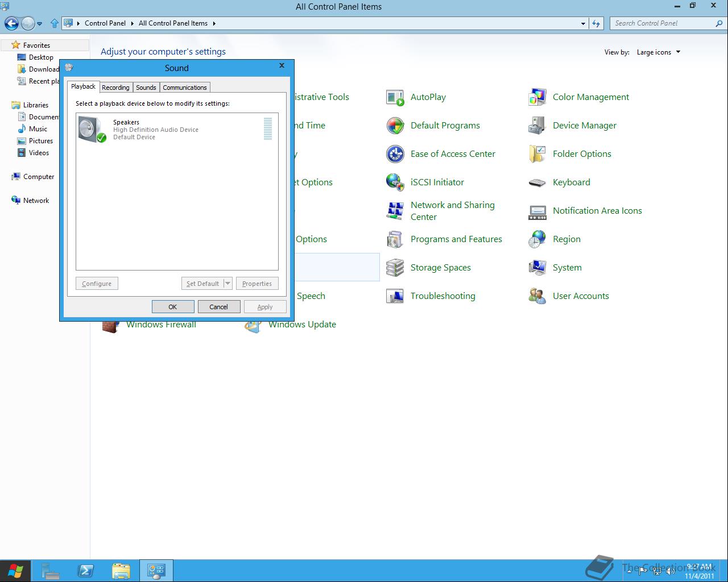The height and width of the screenshot is (582, 728).
Task: Open the User Accounts icon
Action: [537, 296]
